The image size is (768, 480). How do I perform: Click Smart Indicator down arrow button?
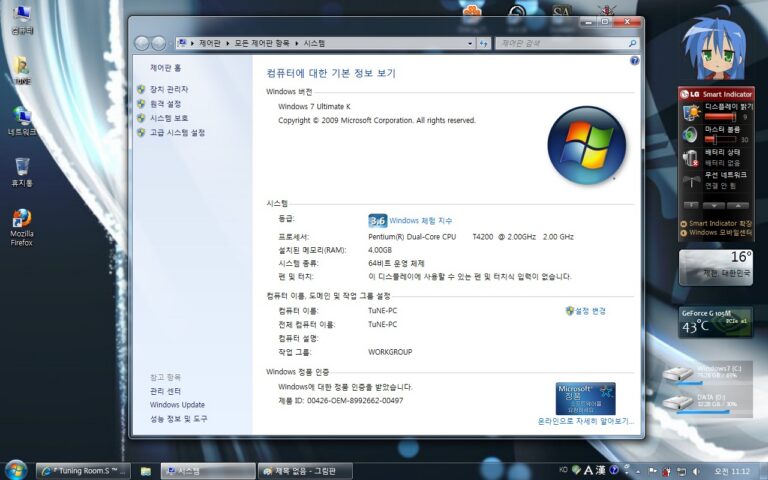[x=714, y=205]
